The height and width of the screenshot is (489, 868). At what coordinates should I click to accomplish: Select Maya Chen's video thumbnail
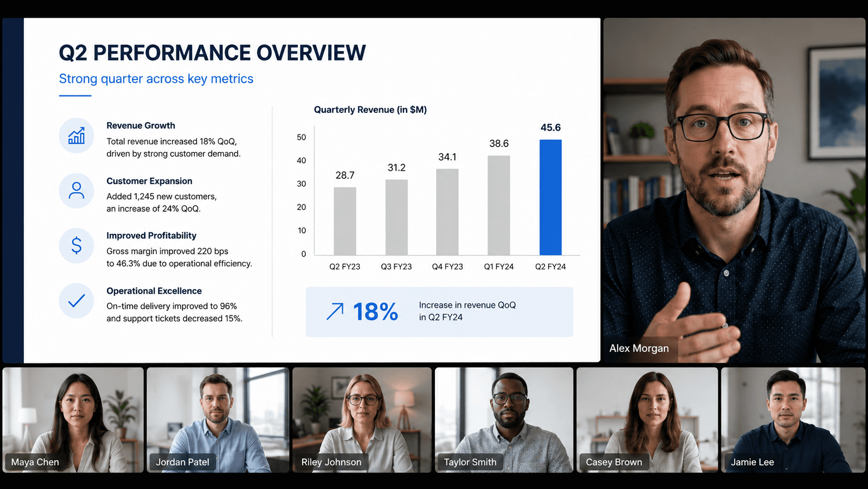(x=73, y=420)
